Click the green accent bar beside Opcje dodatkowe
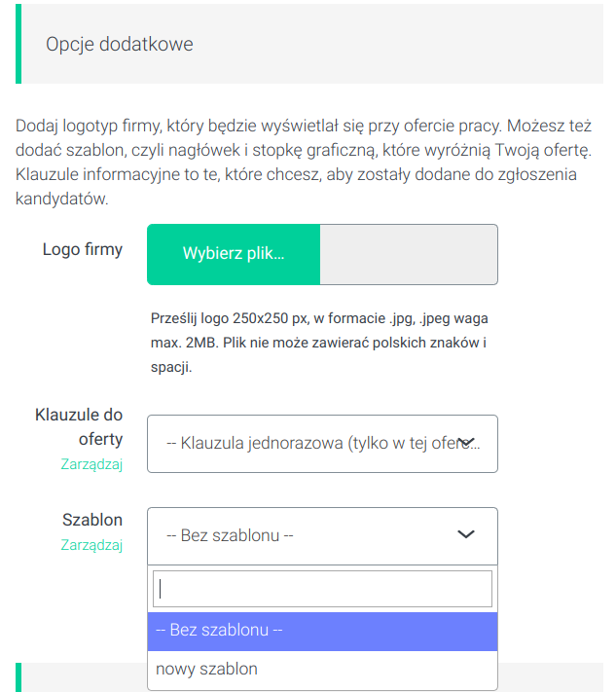Image resolution: width=616 pixels, height=692 pixels. coord(18,43)
